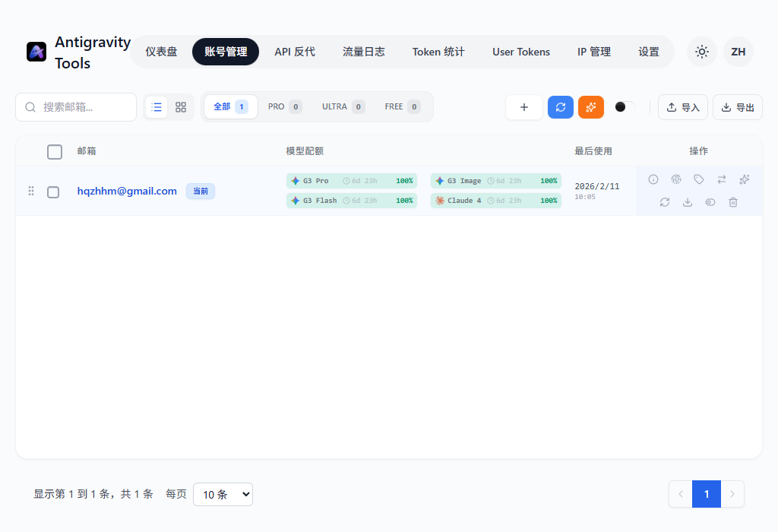The image size is (778, 532).
Task: Select all accounts header checkbox
Action: [x=55, y=151]
